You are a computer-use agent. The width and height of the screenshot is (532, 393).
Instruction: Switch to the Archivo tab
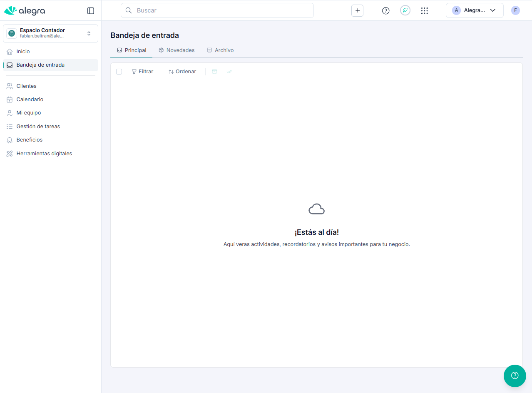pyautogui.click(x=220, y=50)
